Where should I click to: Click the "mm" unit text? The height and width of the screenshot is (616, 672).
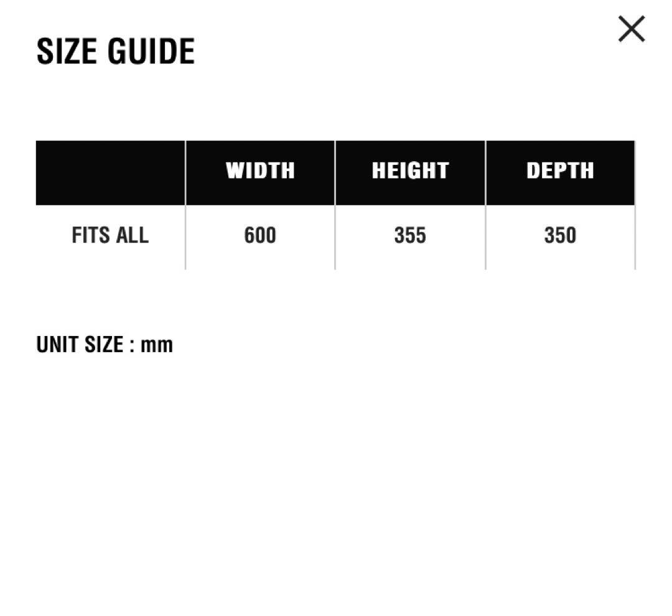(157, 345)
